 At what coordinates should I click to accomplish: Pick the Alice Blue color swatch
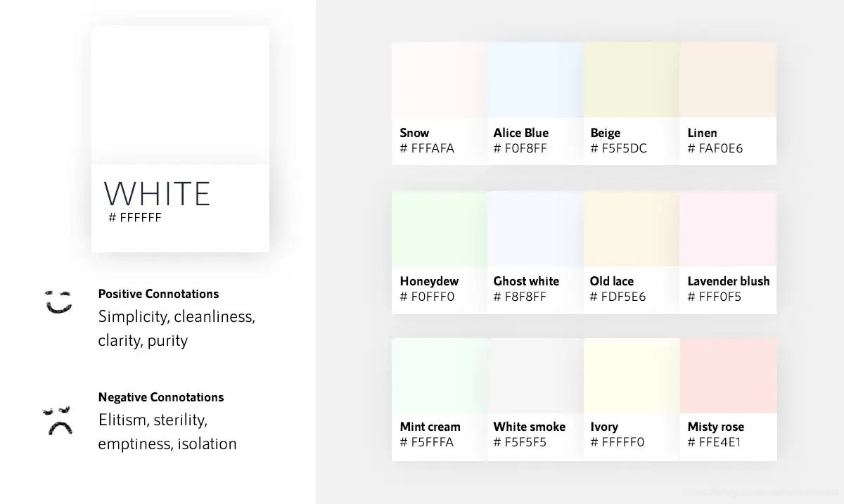pos(535,80)
